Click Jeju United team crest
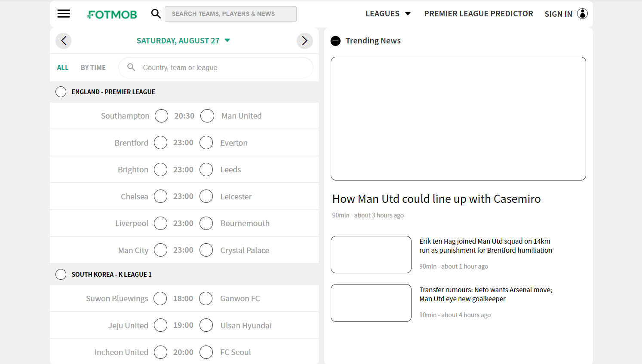Image resolution: width=642 pixels, height=364 pixels. [160, 325]
